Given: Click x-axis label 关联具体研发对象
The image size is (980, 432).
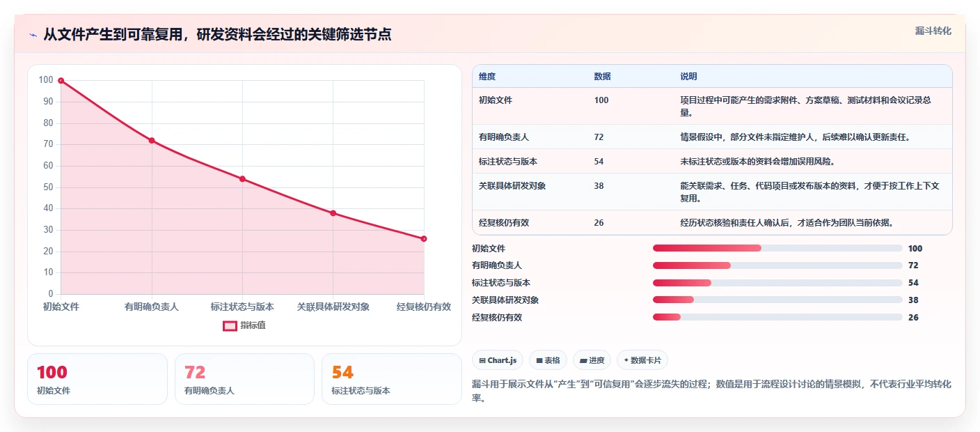Looking at the screenshot, I should click(x=333, y=307).
